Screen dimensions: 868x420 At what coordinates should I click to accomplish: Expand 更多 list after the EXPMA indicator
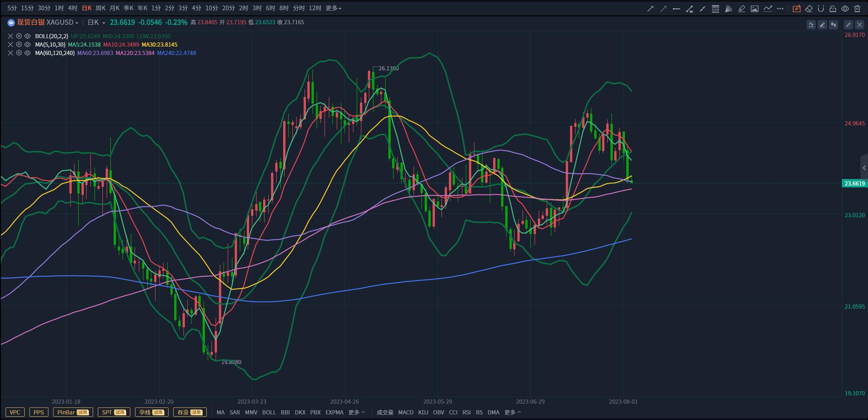[x=356, y=412]
